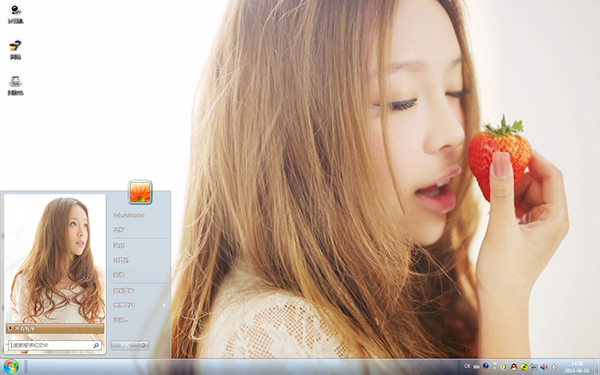This screenshot has width=600, height=375.
Task: Toggle the CH input language indicator
Action: 467,366
